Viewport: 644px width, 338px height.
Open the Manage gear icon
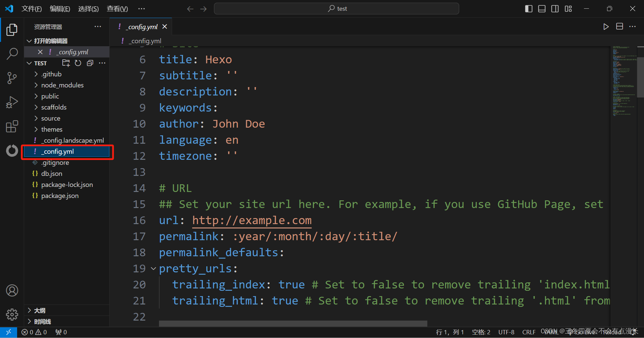(12, 314)
